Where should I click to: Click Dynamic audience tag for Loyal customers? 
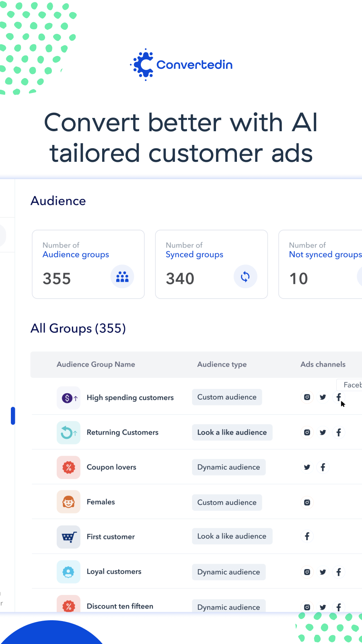pyautogui.click(x=228, y=572)
